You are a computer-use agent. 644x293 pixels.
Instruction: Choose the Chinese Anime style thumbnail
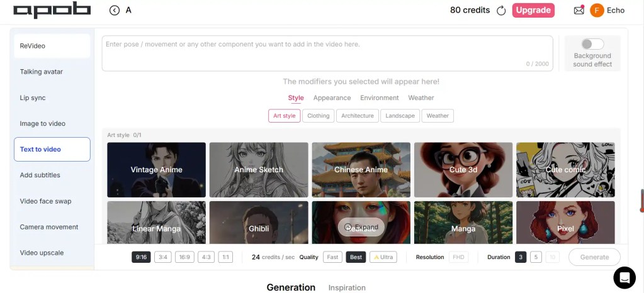click(x=361, y=170)
